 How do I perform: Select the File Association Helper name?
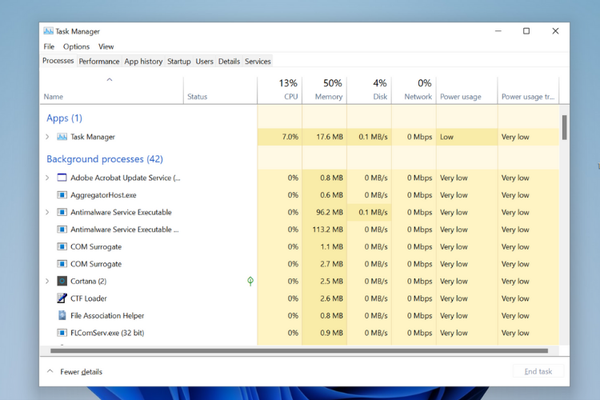point(107,316)
